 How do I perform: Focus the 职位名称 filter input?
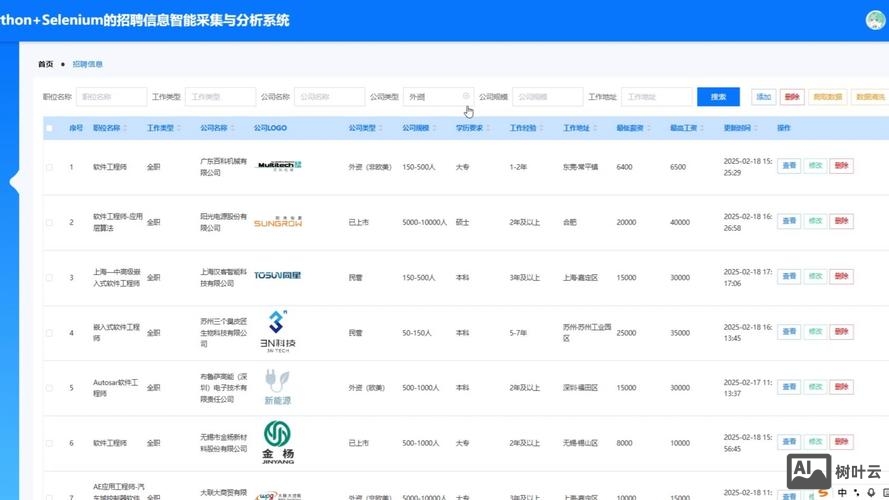tap(111, 97)
